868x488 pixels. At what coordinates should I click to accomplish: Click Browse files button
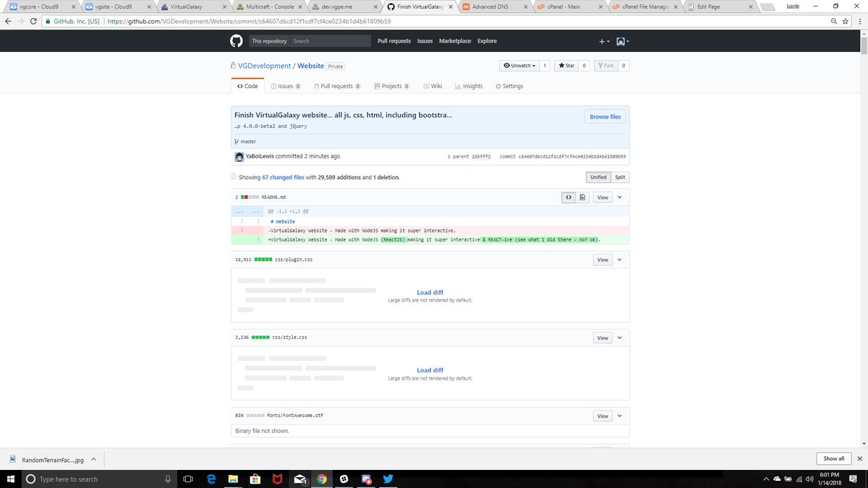click(605, 116)
